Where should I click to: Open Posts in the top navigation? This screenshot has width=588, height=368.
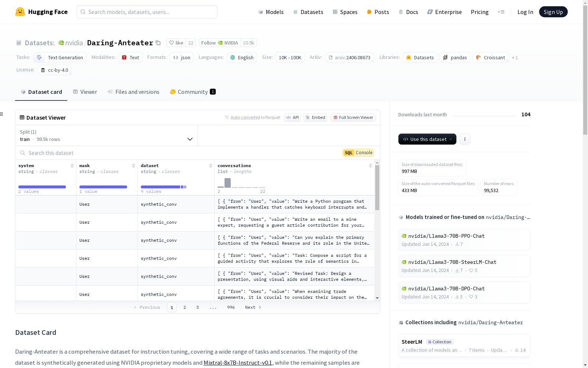pyautogui.click(x=378, y=12)
